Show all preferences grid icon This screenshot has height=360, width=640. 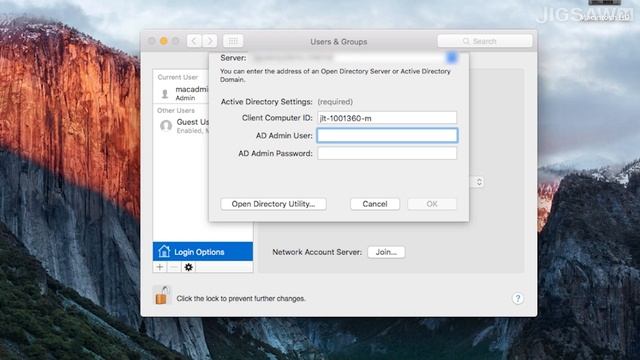(x=233, y=41)
